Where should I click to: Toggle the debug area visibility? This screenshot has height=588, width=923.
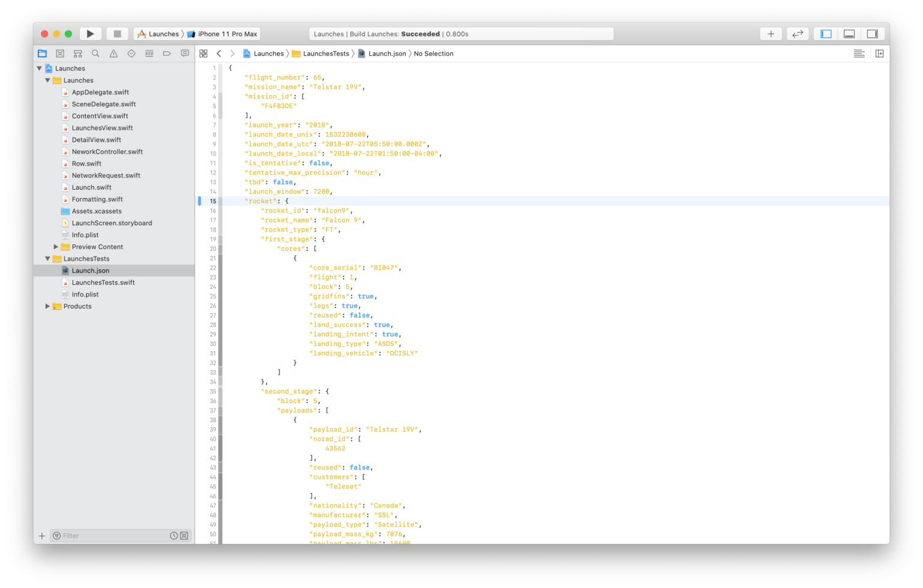point(848,34)
